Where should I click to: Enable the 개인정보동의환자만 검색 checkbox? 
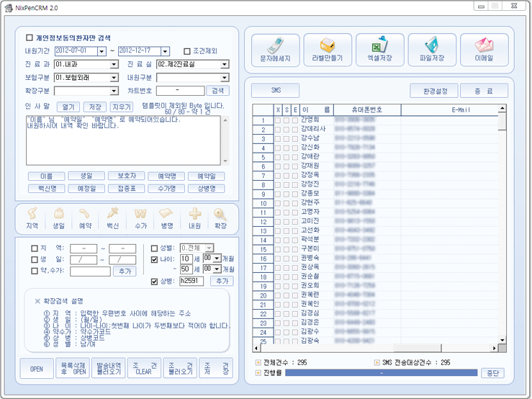point(30,38)
